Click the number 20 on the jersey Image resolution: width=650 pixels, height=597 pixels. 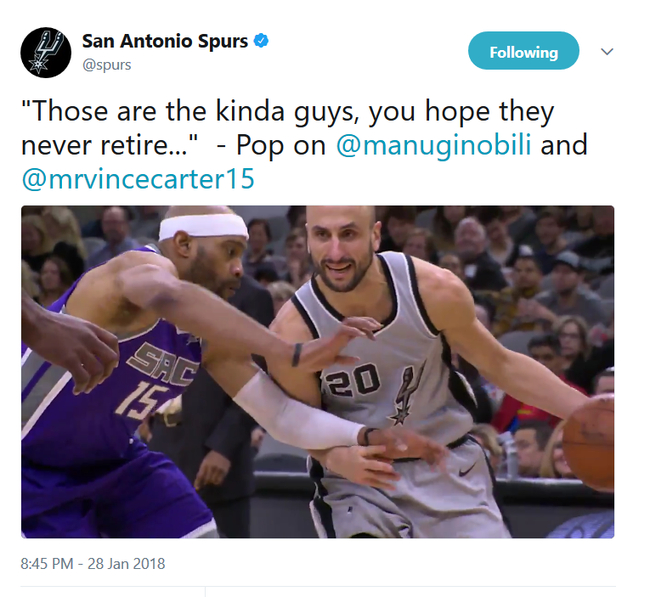coord(353,380)
